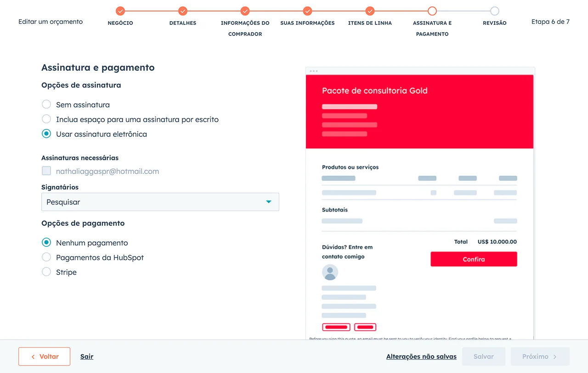
Task: Click the 'US$ 10.000.00' total value
Action: pyautogui.click(x=497, y=242)
